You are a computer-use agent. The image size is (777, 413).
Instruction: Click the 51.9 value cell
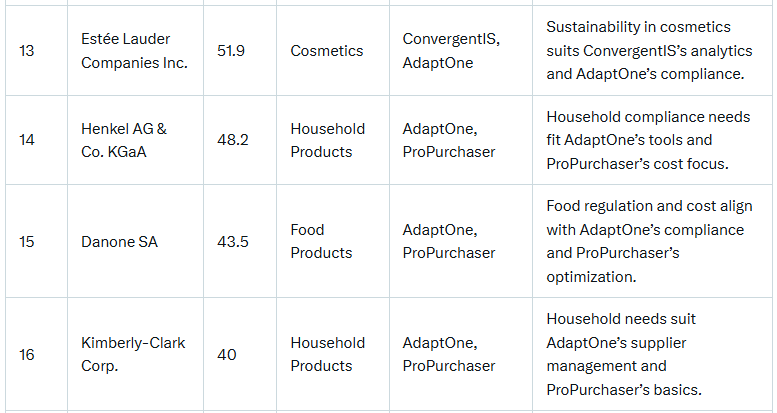232,50
